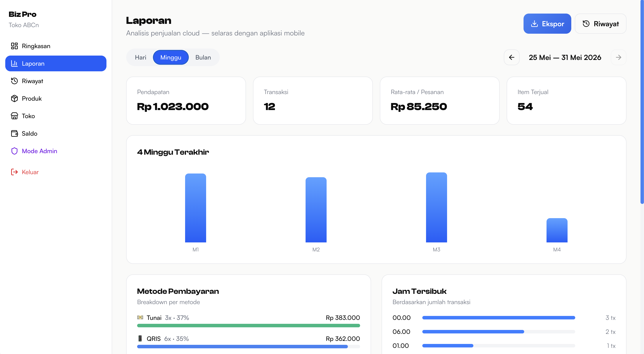The height and width of the screenshot is (354, 644).
Task: Click the 00.00 busiest hour bar
Action: pyautogui.click(x=499, y=318)
